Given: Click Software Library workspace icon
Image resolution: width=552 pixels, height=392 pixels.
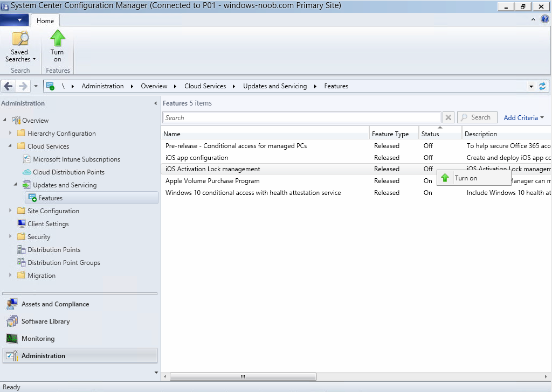Looking at the screenshot, I should [12, 321].
